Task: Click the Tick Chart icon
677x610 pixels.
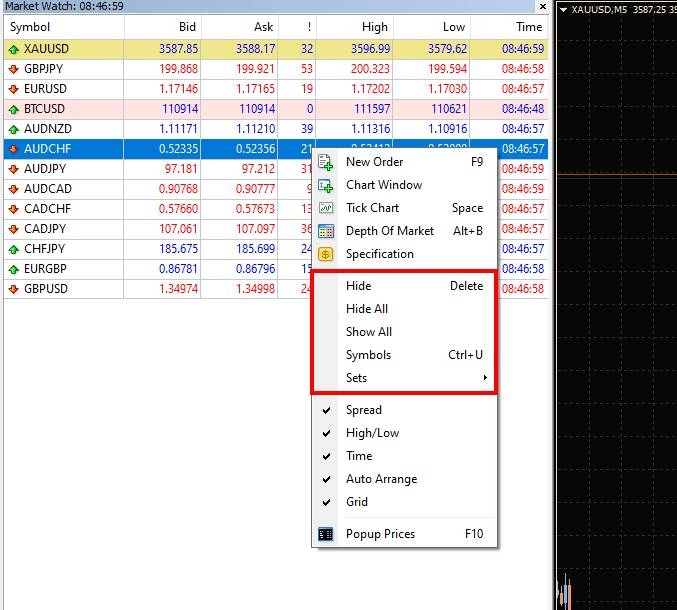Action: 326,208
